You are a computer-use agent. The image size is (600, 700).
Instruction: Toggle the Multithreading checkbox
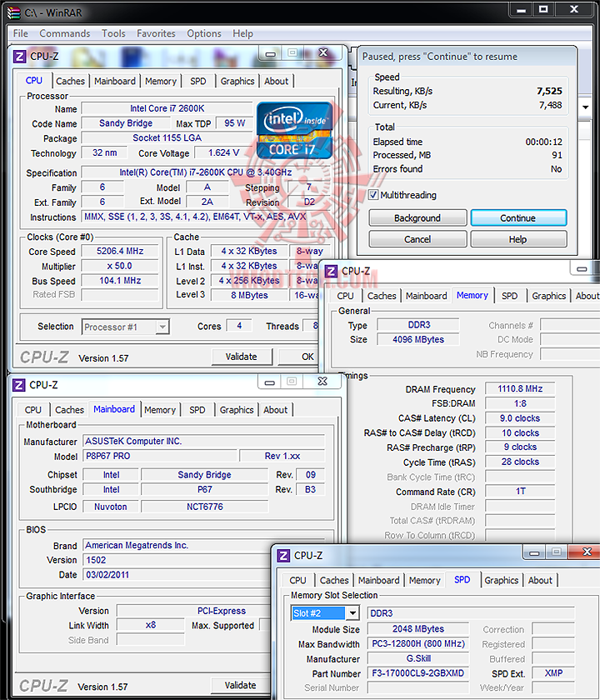coord(373,195)
